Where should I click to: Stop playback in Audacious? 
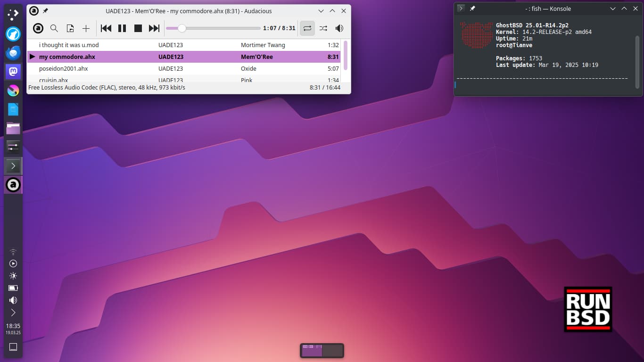click(138, 28)
